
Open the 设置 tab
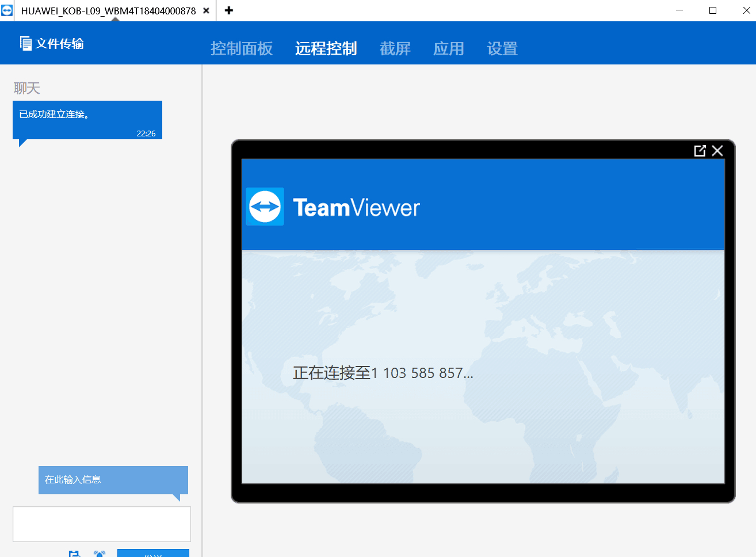(x=502, y=48)
